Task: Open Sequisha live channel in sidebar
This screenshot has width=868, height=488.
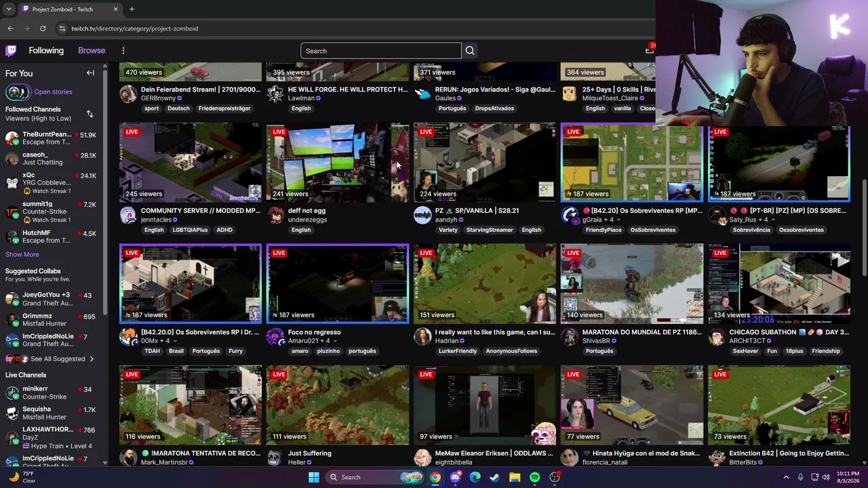Action: (x=51, y=413)
